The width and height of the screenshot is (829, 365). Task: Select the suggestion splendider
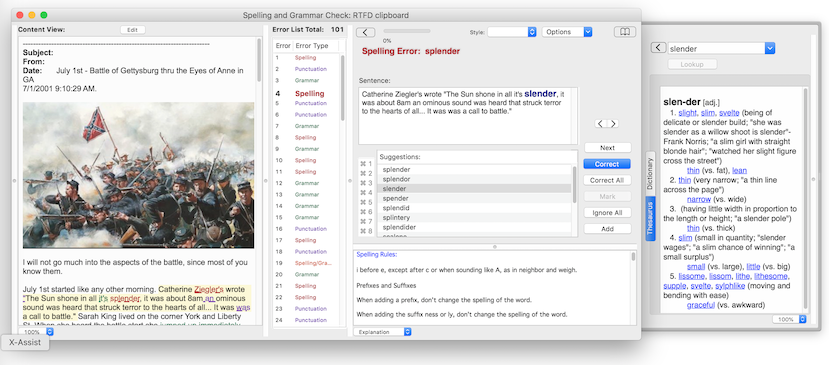point(474,227)
